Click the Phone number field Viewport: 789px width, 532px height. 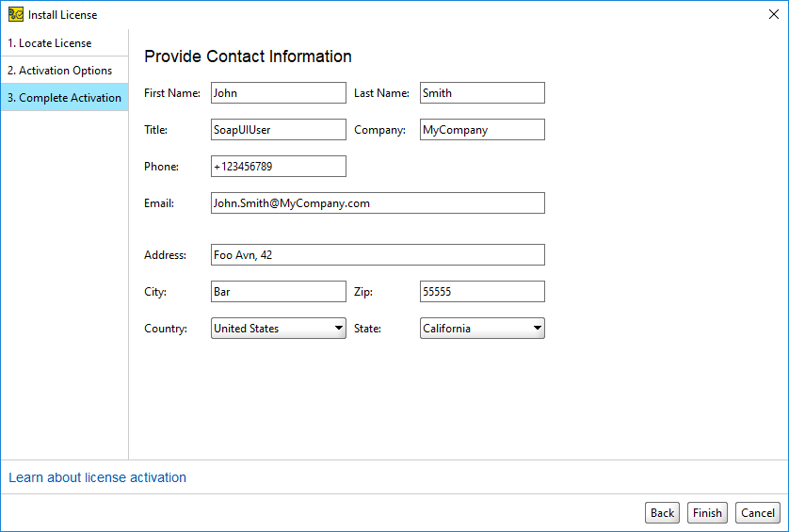(x=279, y=166)
